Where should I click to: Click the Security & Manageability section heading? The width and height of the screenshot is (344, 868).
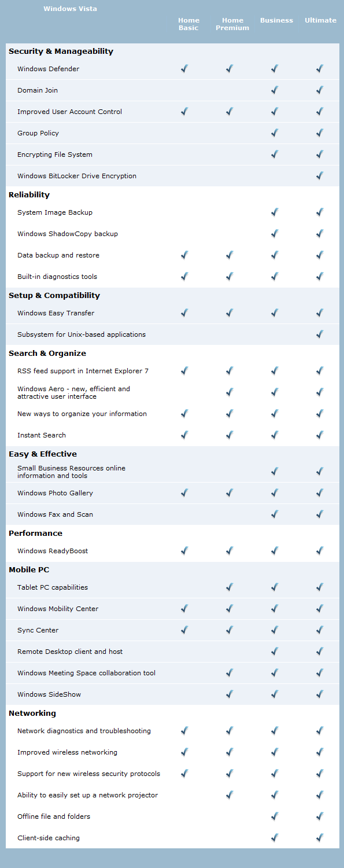[61, 52]
